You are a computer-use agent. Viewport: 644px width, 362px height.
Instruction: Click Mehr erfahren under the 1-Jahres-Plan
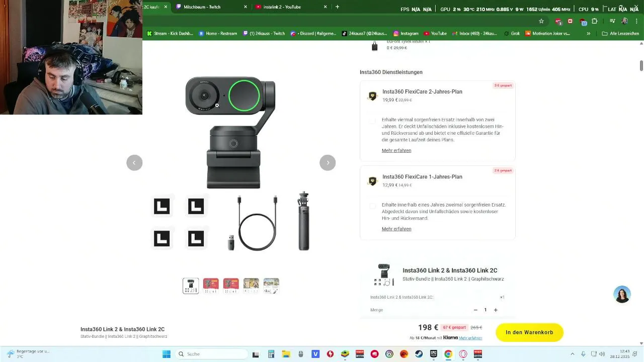tap(396, 229)
